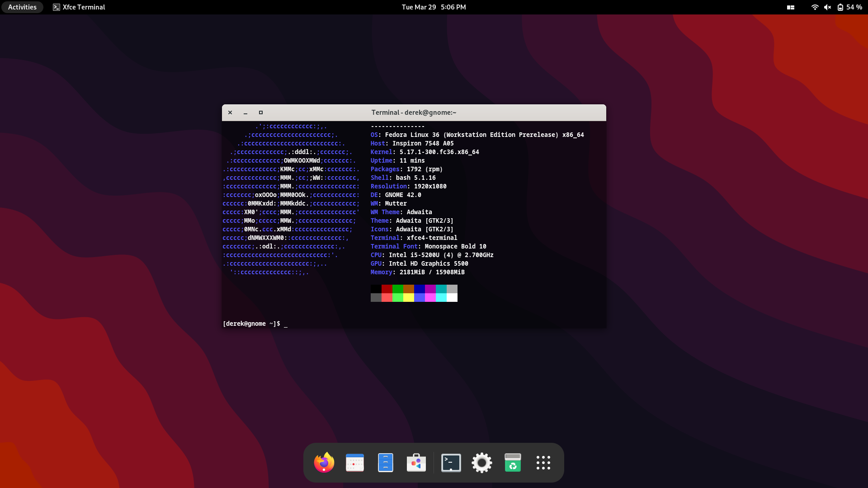Click the Theme: Adwaita [GTK2/3] line
868x488 pixels.
tap(412, 221)
